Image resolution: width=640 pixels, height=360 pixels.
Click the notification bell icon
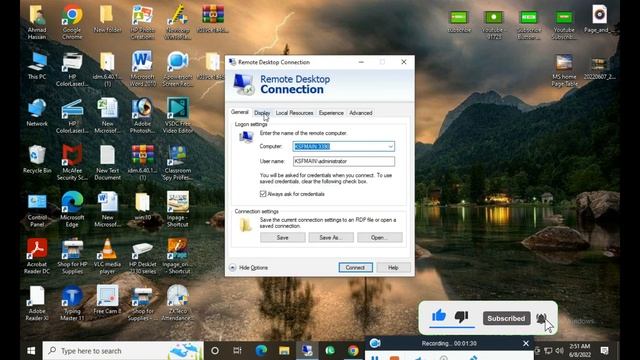[x=542, y=318]
